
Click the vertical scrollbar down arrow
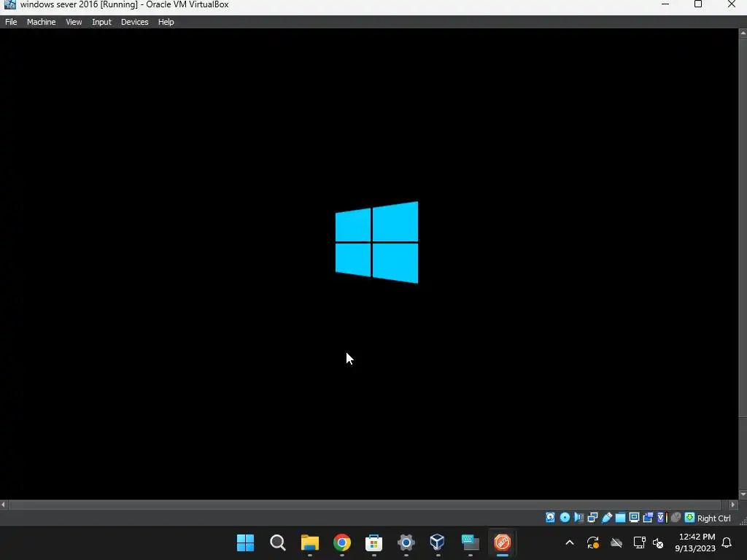(743, 495)
